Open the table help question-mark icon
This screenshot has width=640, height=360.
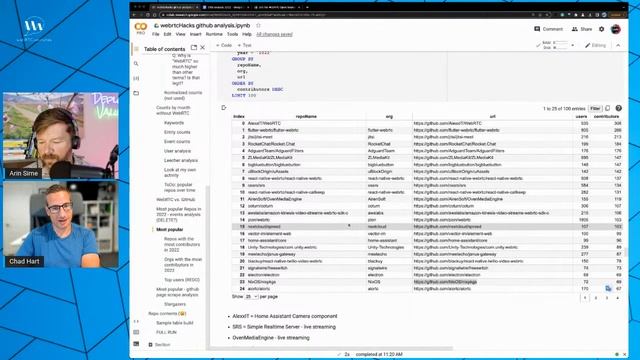(619, 108)
